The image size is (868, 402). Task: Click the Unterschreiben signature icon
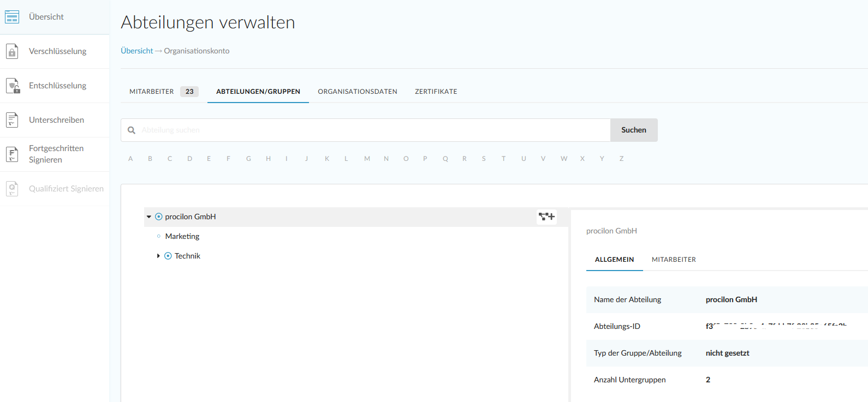[x=12, y=120]
